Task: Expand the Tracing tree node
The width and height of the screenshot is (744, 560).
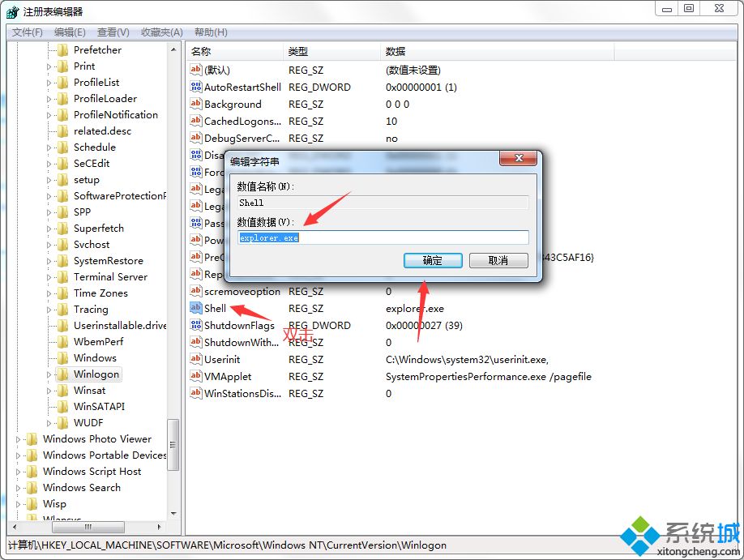Action: pos(49,310)
